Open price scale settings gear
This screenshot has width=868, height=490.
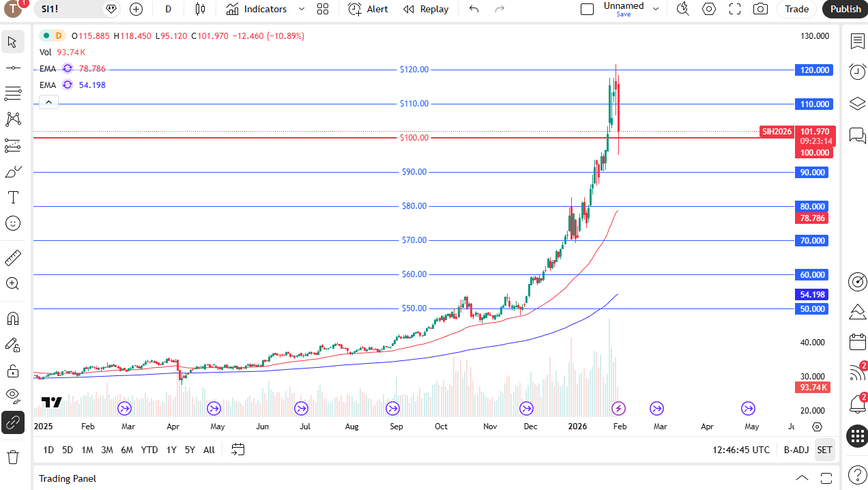point(818,427)
